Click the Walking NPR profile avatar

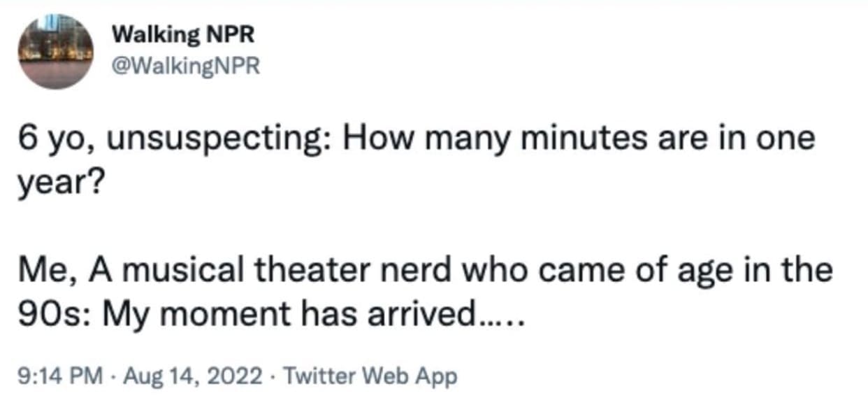click(x=55, y=51)
